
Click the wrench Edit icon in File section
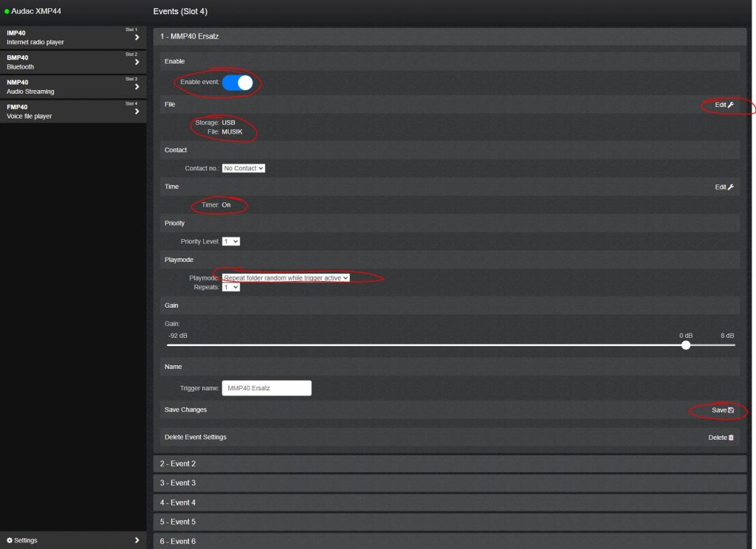730,105
